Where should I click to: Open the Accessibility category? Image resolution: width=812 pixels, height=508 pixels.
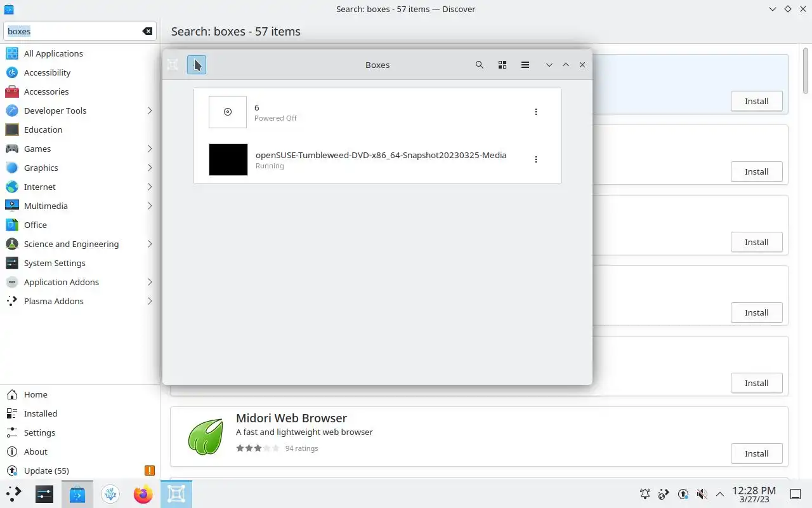pyautogui.click(x=80, y=72)
